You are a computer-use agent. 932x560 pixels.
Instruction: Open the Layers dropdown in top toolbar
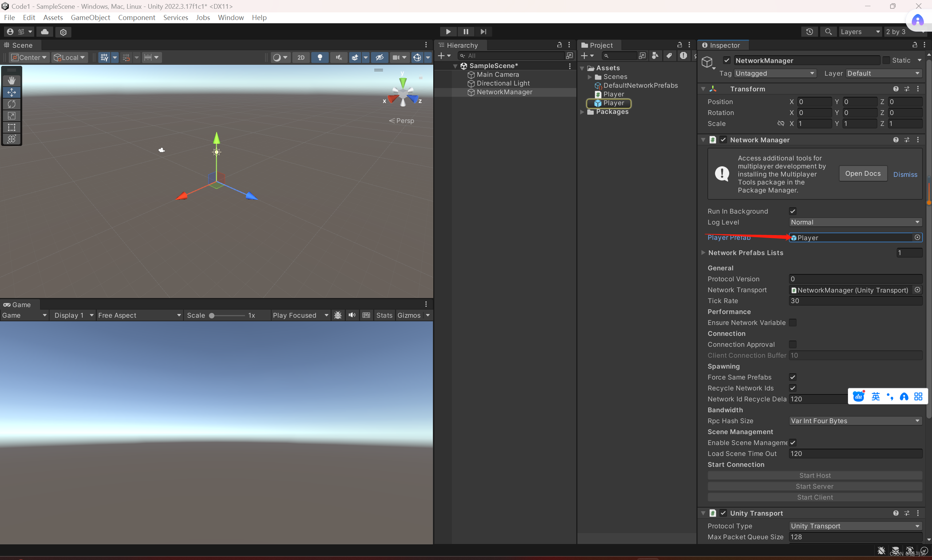coord(861,32)
